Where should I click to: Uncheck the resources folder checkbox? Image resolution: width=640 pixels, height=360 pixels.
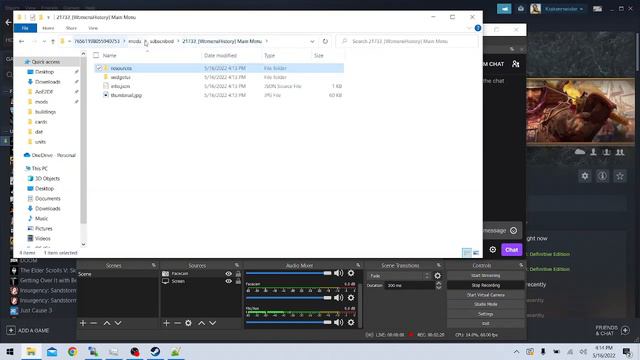(x=99, y=68)
